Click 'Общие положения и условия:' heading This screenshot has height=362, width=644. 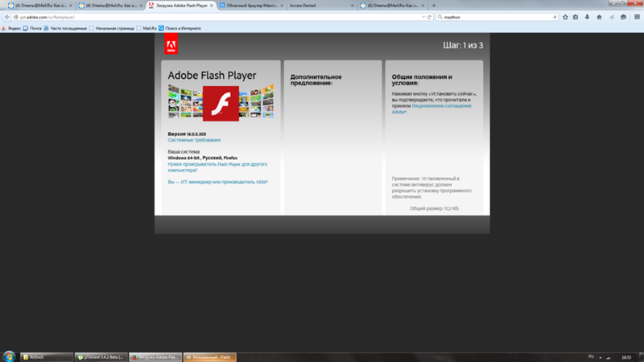click(x=422, y=80)
